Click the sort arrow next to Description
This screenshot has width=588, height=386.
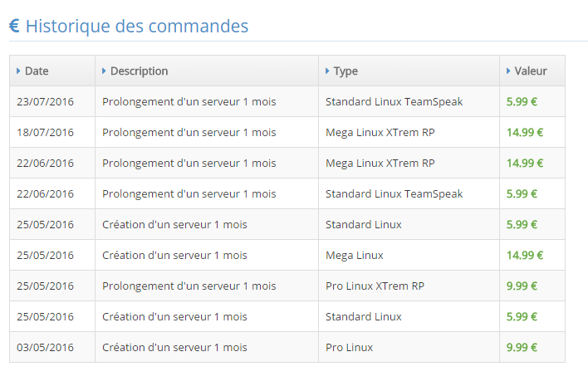click(104, 71)
